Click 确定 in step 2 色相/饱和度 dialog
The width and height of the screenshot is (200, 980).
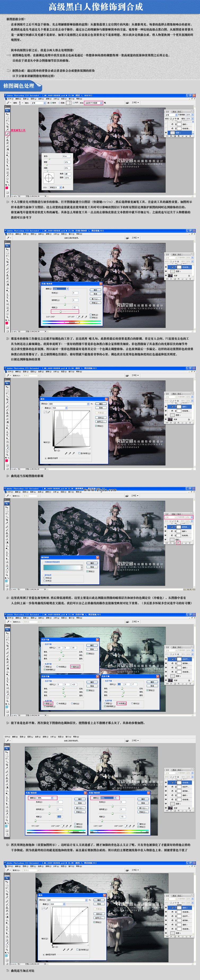point(95,290)
